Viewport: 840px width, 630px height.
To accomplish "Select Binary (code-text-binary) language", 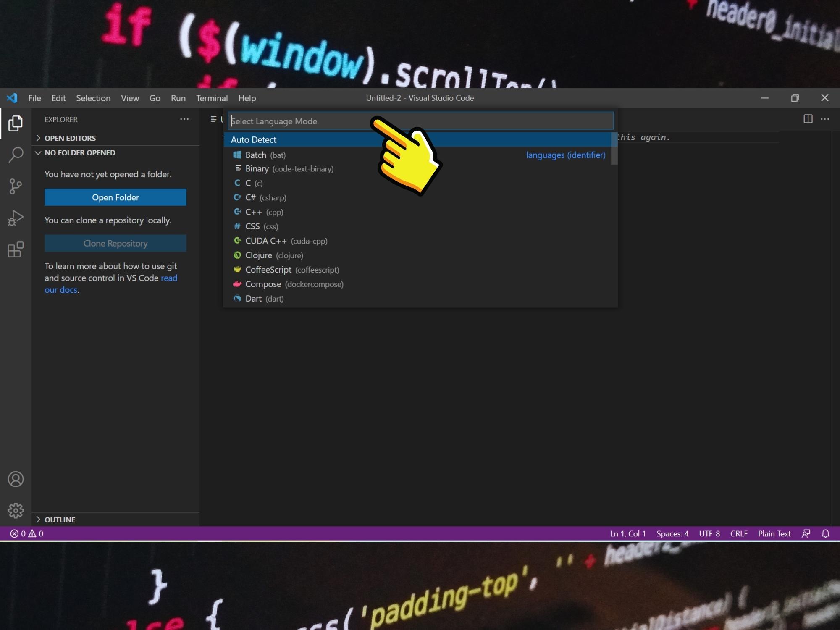I will coord(420,169).
